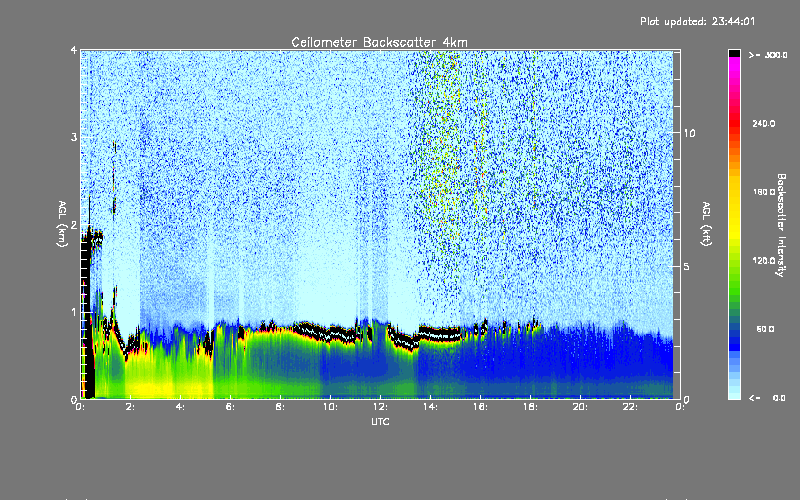Image resolution: width=800 pixels, height=500 pixels.
Task: Click the '18:' tick on the UTC axis
Action: [530, 407]
